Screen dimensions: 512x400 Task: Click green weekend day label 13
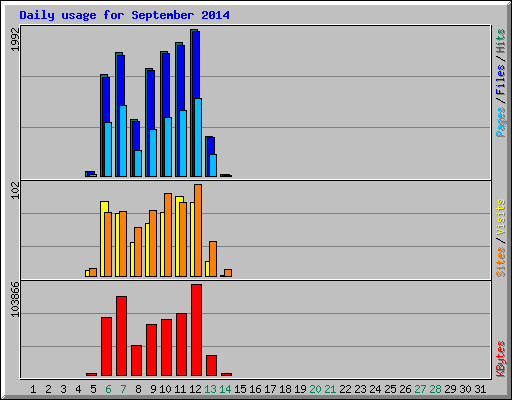tap(210, 389)
